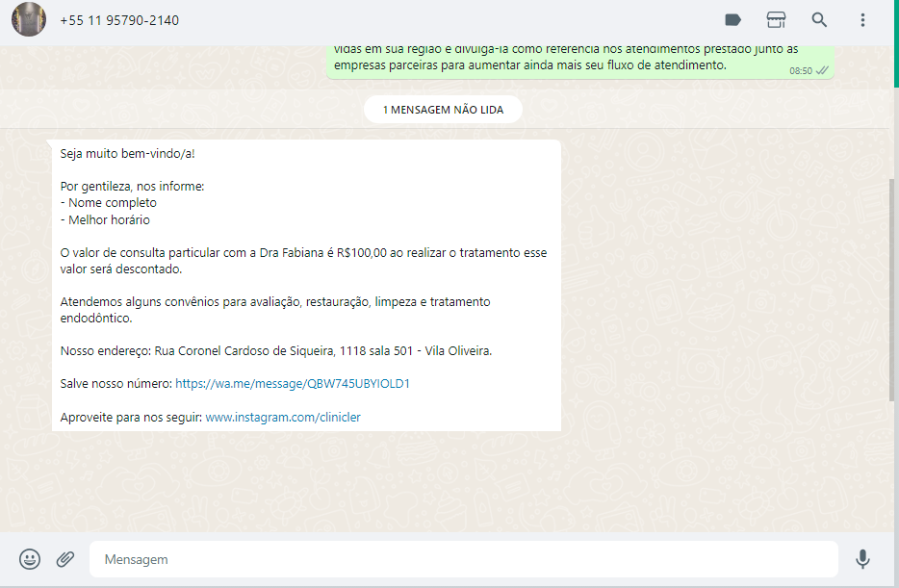Open the wa.me message link
Image resolution: width=899 pixels, height=588 pixels.
[293, 383]
